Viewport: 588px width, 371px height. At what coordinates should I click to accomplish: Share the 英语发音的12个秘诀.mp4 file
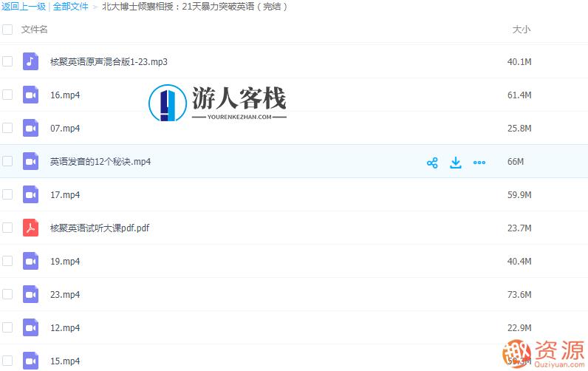click(432, 163)
